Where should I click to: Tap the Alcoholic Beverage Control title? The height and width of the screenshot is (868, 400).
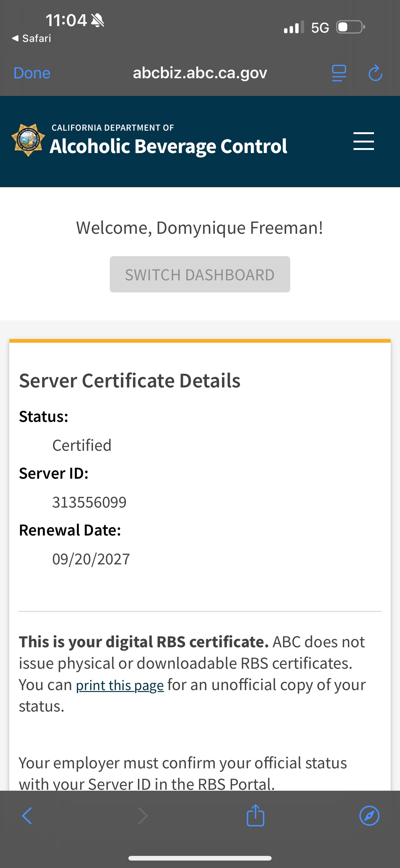[168, 146]
